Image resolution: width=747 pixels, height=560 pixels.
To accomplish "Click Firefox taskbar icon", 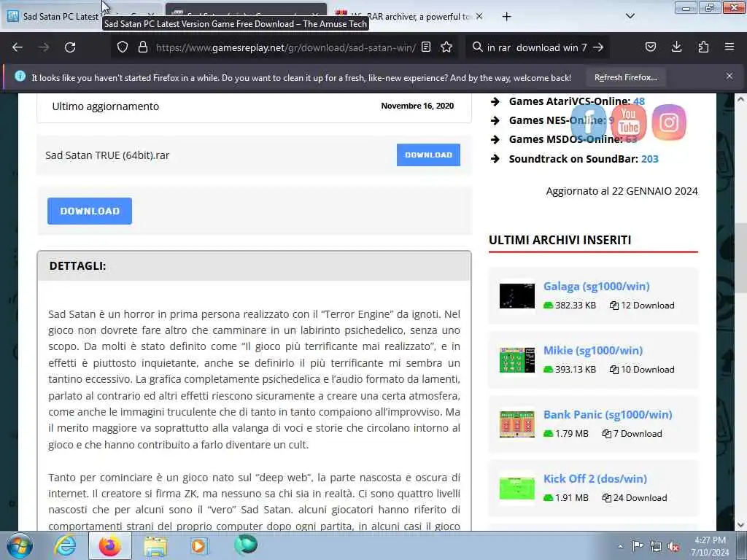I will (x=109, y=545).
